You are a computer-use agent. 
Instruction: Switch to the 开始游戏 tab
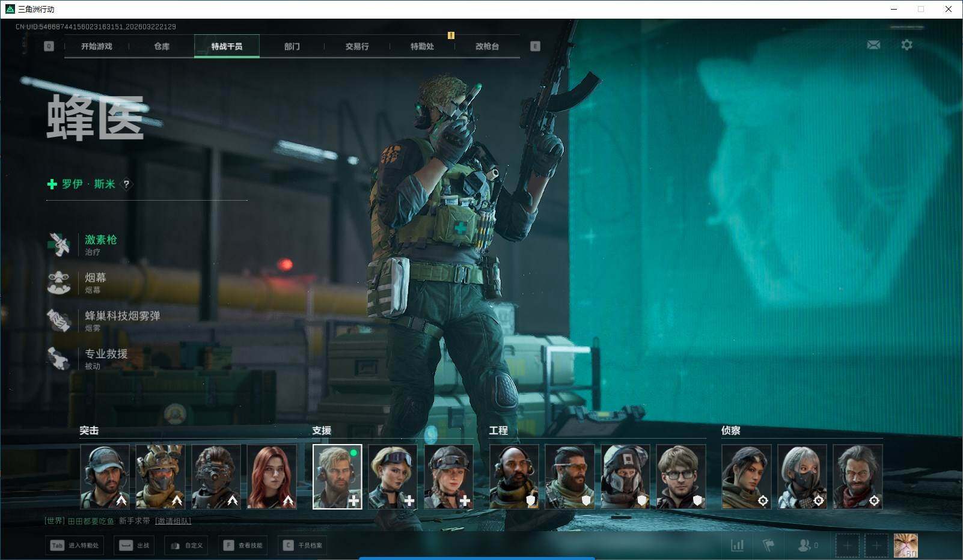click(x=97, y=46)
